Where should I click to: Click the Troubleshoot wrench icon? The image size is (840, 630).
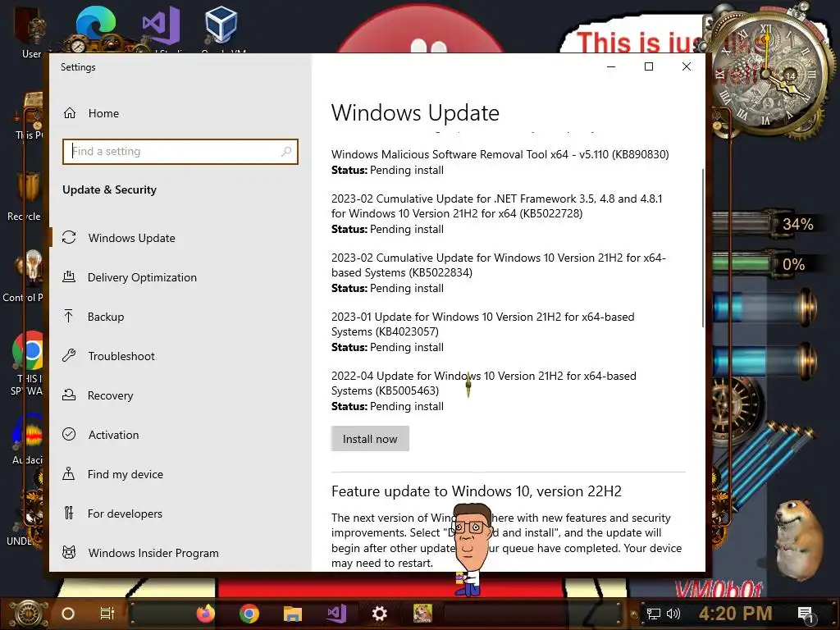69,355
